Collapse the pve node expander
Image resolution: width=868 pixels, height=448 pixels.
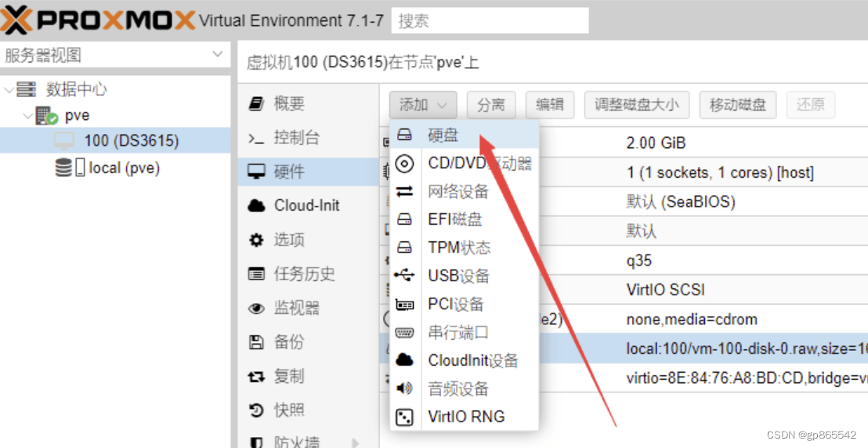[x=27, y=116]
